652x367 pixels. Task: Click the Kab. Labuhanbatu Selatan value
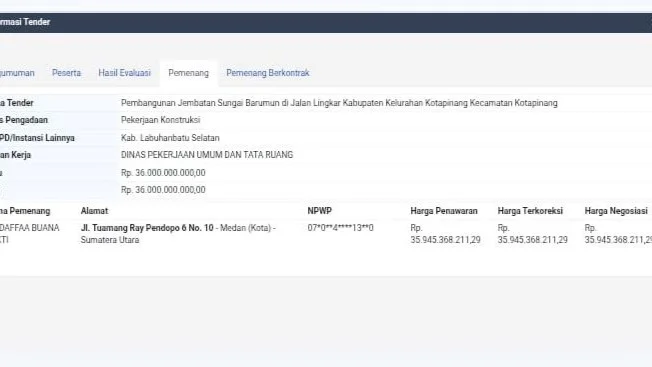pyautogui.click(x=170, y=138)
